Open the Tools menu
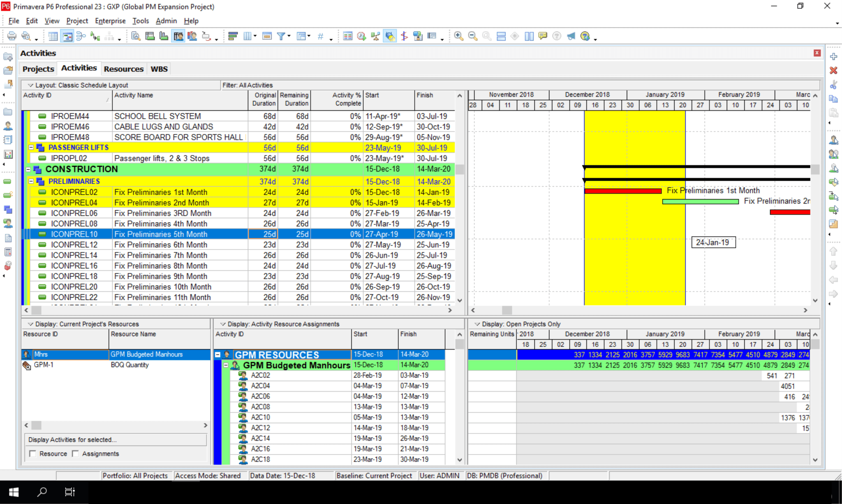Viewport: 842px width, 504px height. pos(141,21)
